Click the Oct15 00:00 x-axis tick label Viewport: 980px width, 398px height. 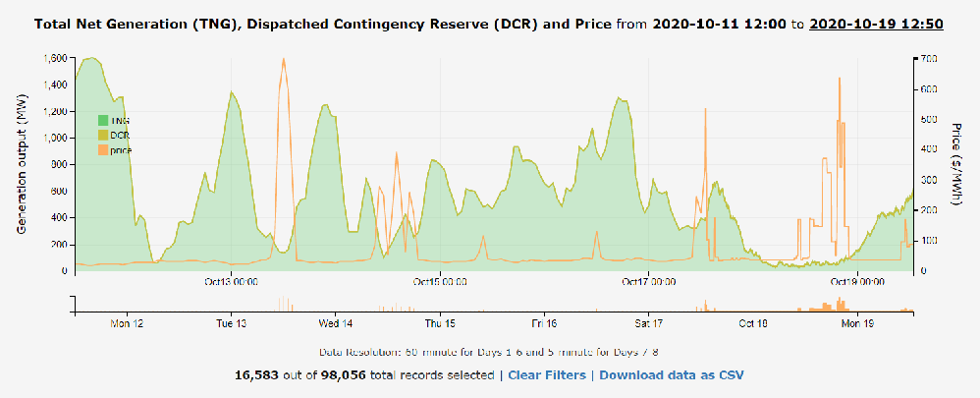(x=440, y=282)
